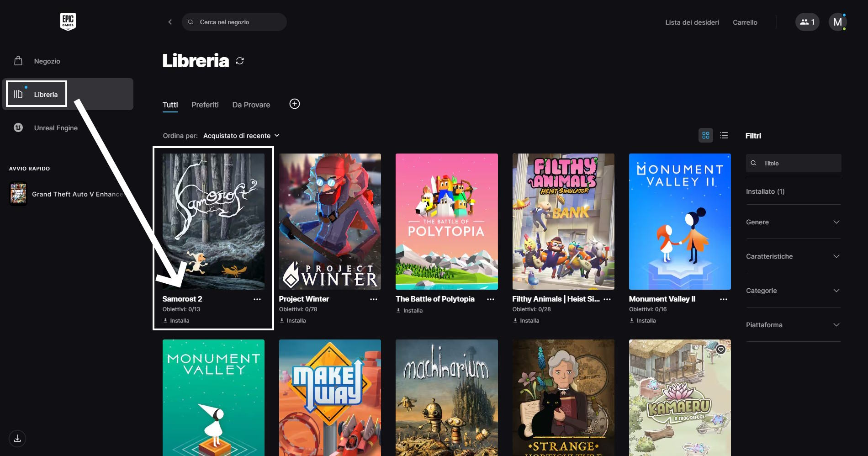This screenshot has width=868, height=456.
Task: Open Samorost 2 options menu (three dots)
Action: pyautogui.click(x=257, y=299)
